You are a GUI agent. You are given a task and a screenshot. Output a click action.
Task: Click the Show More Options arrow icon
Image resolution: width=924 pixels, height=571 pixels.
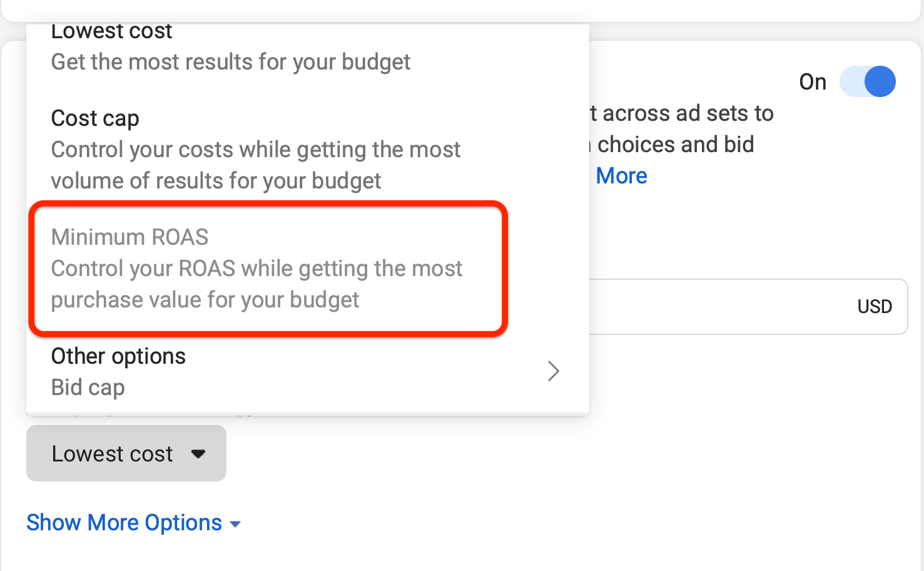tap(235, 523)
